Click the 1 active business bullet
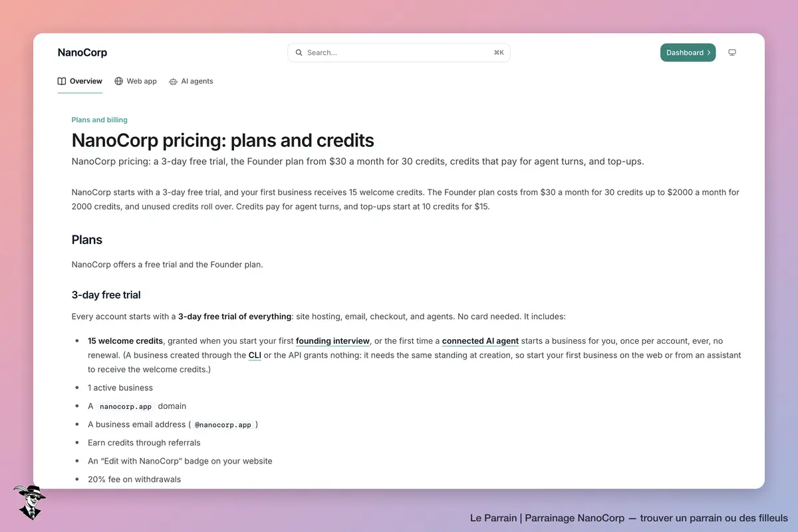This screenshot has height=532, width=798. (120, 388)
